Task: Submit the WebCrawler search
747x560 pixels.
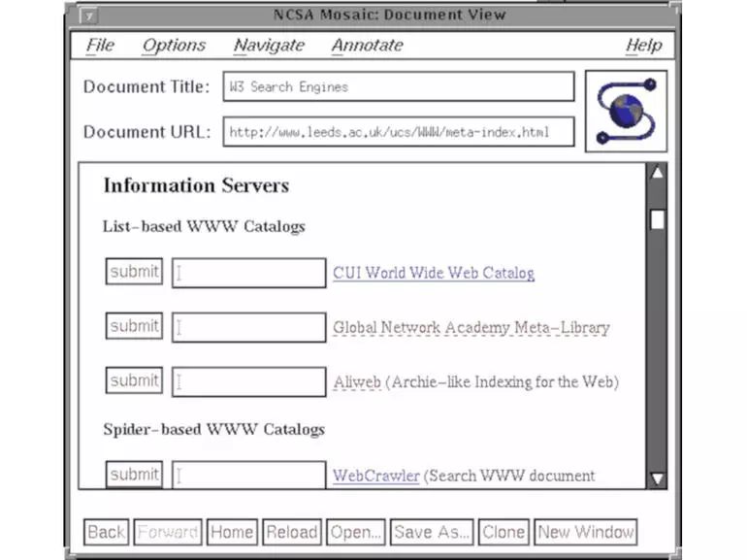Action: click(x=134, y=475)
